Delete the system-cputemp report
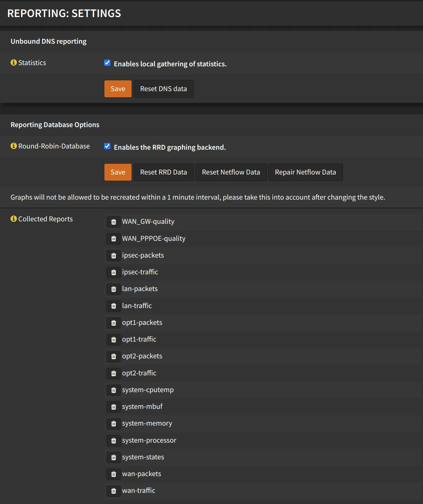This screenshot has width=423, height=504. pyautogui.click(x=114, y=390)
